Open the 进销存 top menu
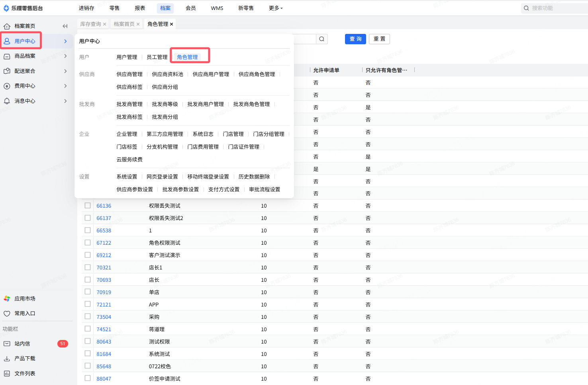Viewport: 588px width, 385px height. tap(86, 8)
